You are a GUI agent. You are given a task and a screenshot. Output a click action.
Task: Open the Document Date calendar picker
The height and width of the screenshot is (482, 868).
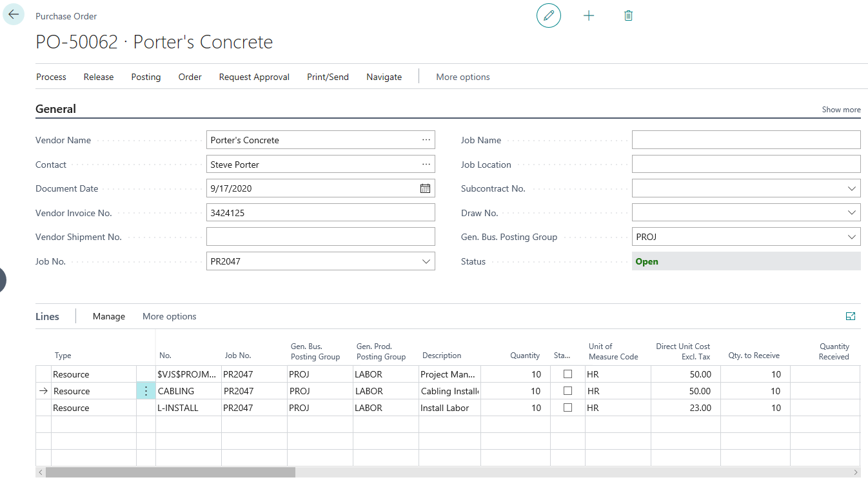point(425,188)
